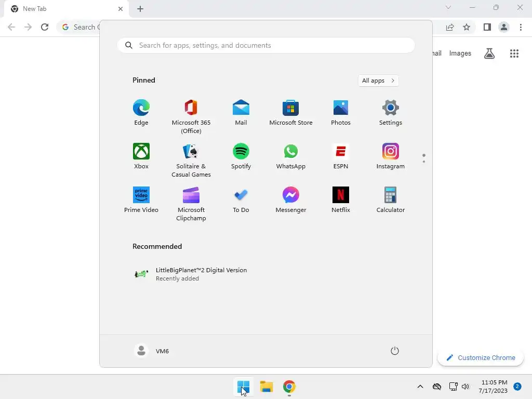The height and width of the screenshot is (399, 532).
Task: Toggle Chrome side panel
Action: pyautogui.click(x=487, y=27)
